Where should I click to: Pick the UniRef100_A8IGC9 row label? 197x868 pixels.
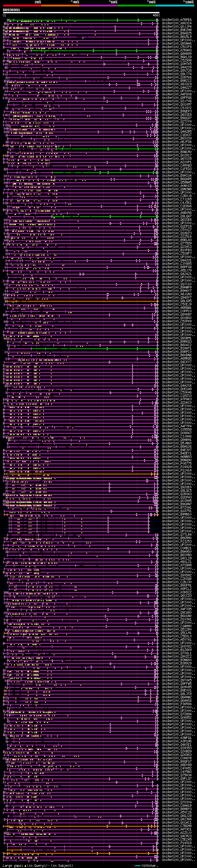tap(176, 84)
